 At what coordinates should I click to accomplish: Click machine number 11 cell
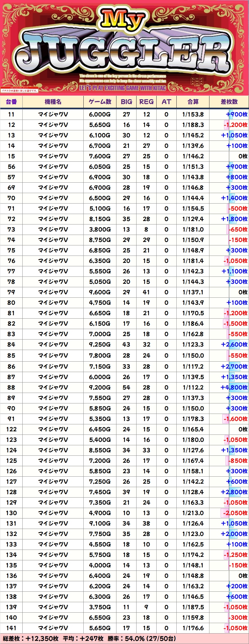(11, 114)
